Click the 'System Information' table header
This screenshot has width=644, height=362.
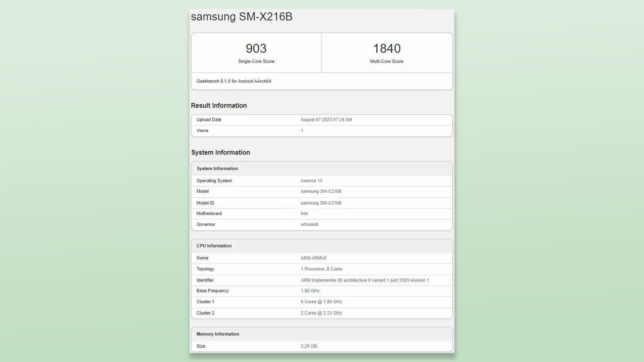[217, 169]
